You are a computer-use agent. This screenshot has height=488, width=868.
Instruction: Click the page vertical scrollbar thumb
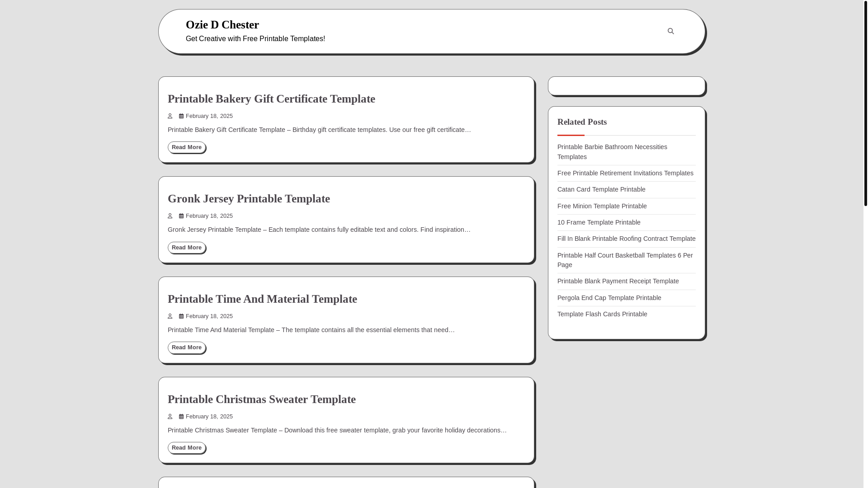tap(865, 103)
